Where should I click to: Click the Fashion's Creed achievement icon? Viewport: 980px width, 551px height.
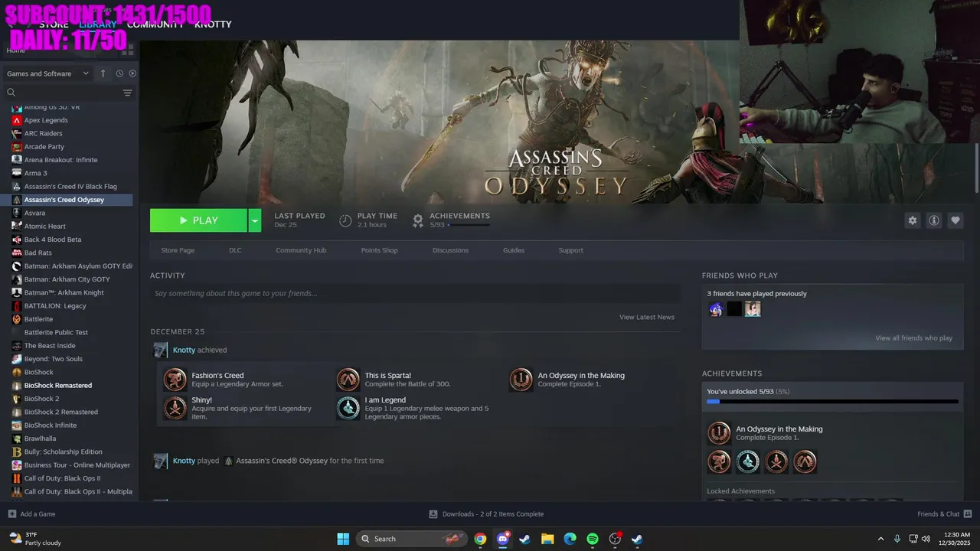pyautogui.click(x=175, y=380)
